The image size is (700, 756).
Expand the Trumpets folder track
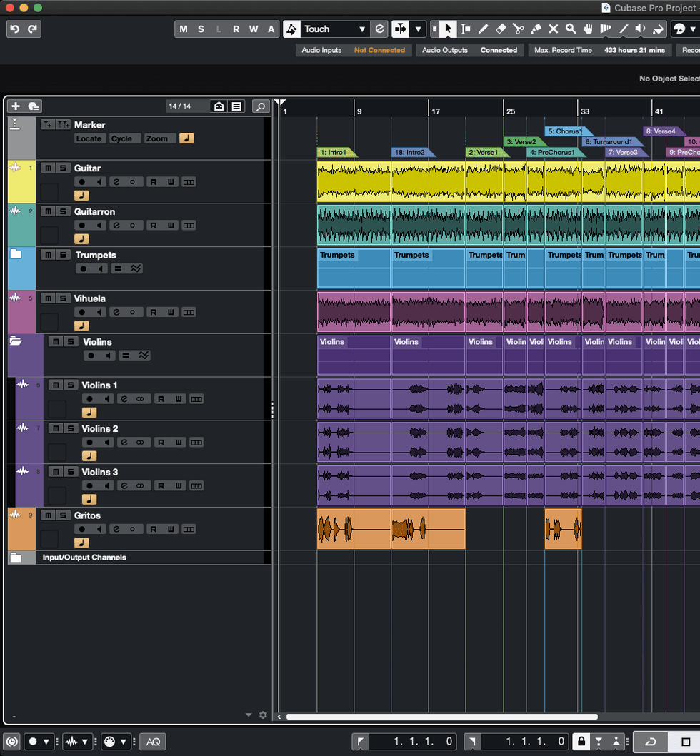16,255
